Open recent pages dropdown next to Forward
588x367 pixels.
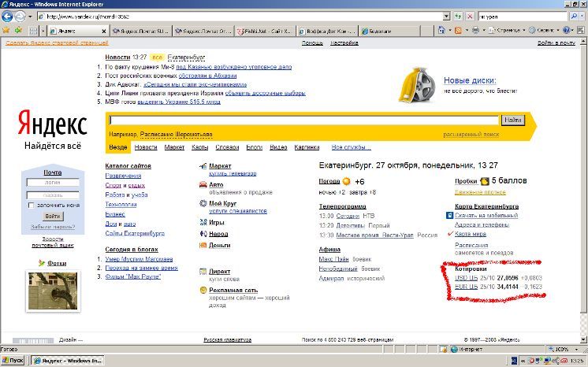30,17
